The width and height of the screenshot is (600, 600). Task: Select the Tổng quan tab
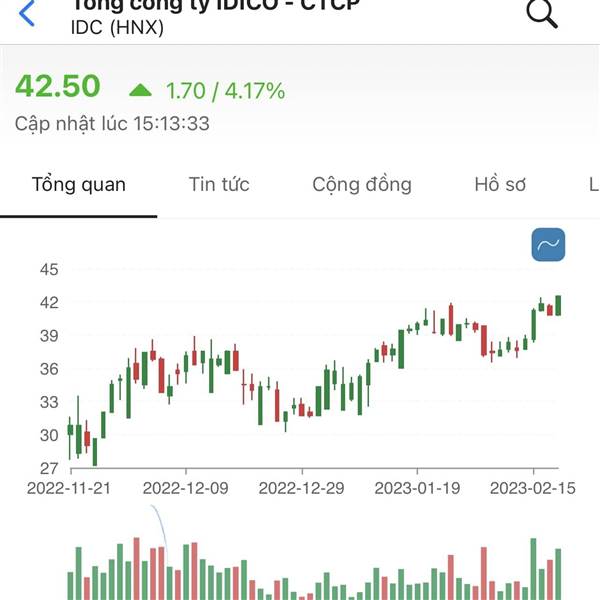point(79,184)
